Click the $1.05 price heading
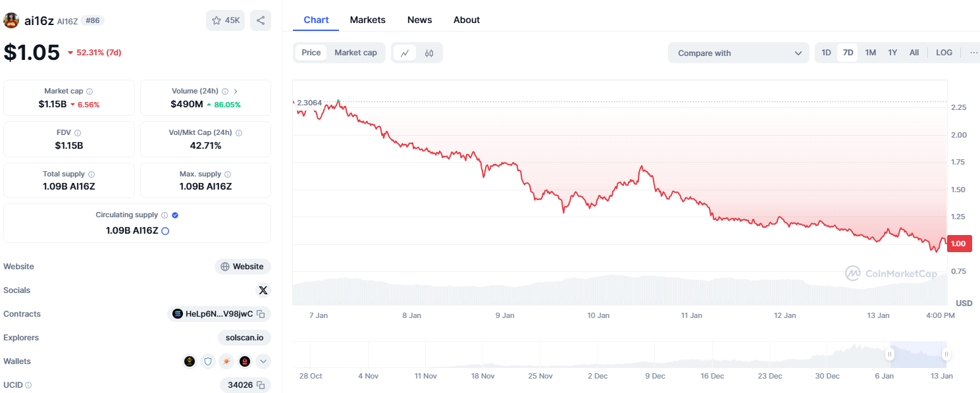This screenshot has height=393, width=980. [x=32, y=53]
